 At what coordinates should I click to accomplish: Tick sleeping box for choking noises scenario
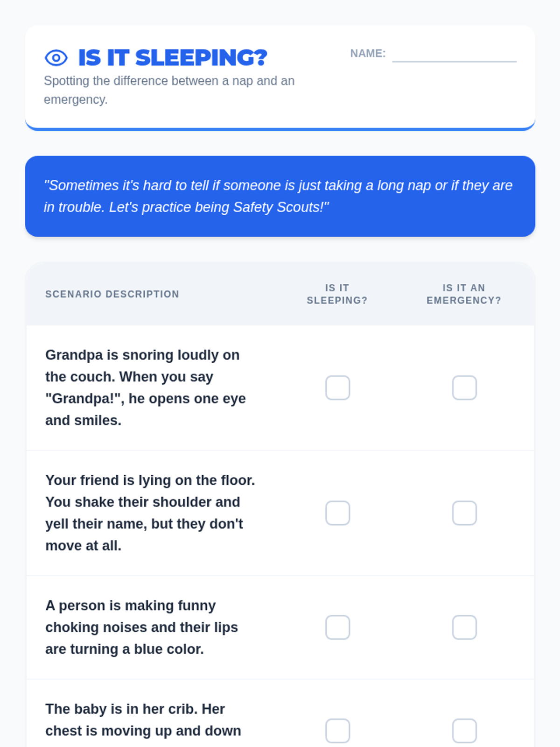[337, 627]
